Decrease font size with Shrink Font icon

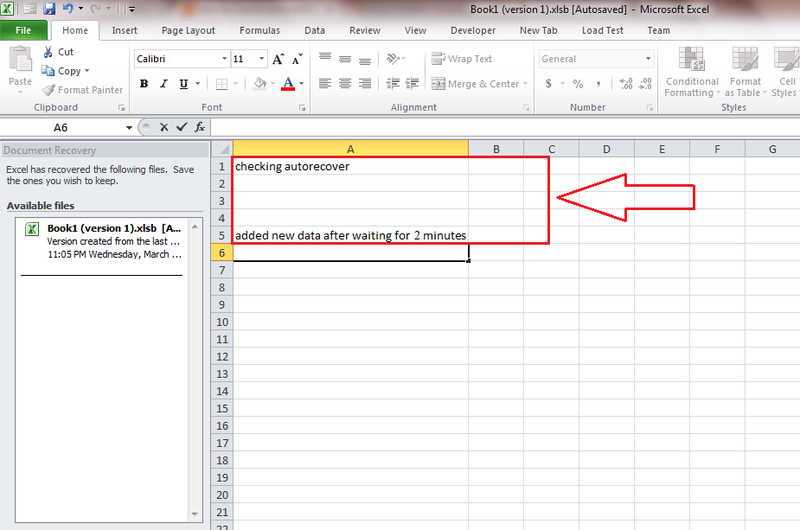(297, 59)
